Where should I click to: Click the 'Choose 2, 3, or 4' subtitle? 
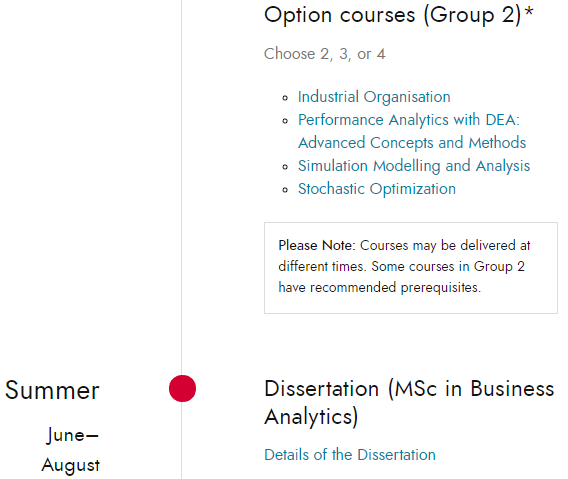click(325, 54)
